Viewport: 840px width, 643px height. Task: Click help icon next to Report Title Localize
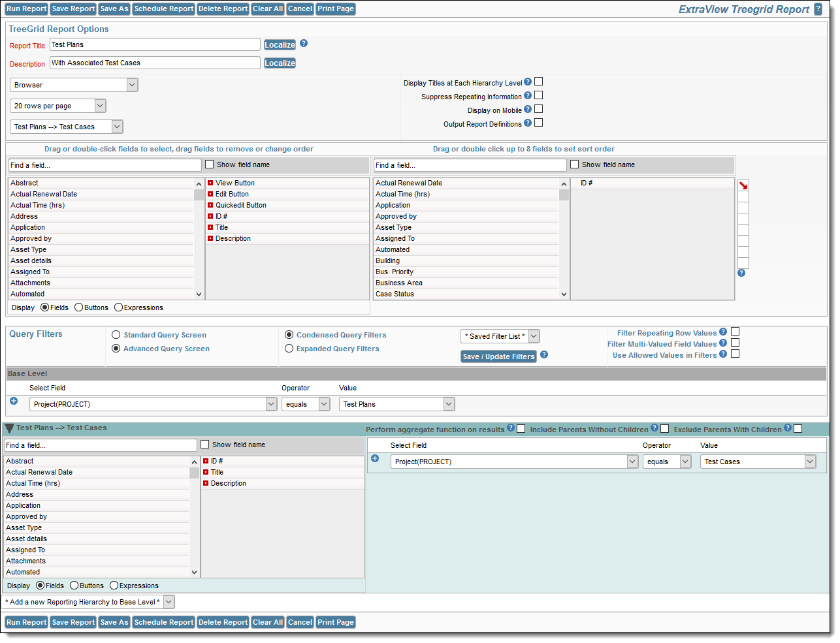(304, 44)
